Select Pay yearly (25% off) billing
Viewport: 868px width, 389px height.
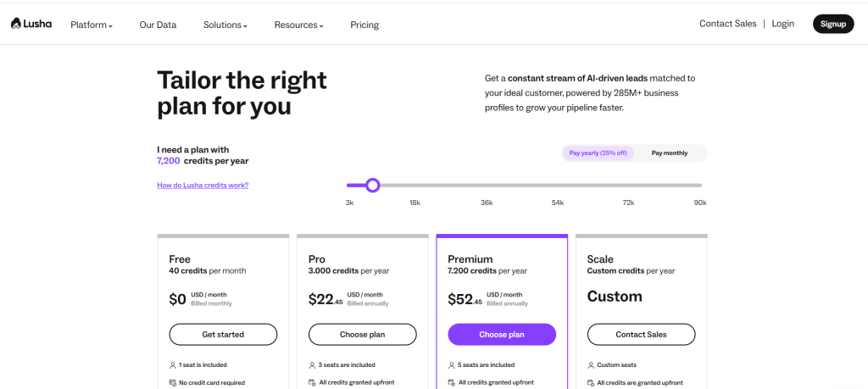tap(598, 153)
